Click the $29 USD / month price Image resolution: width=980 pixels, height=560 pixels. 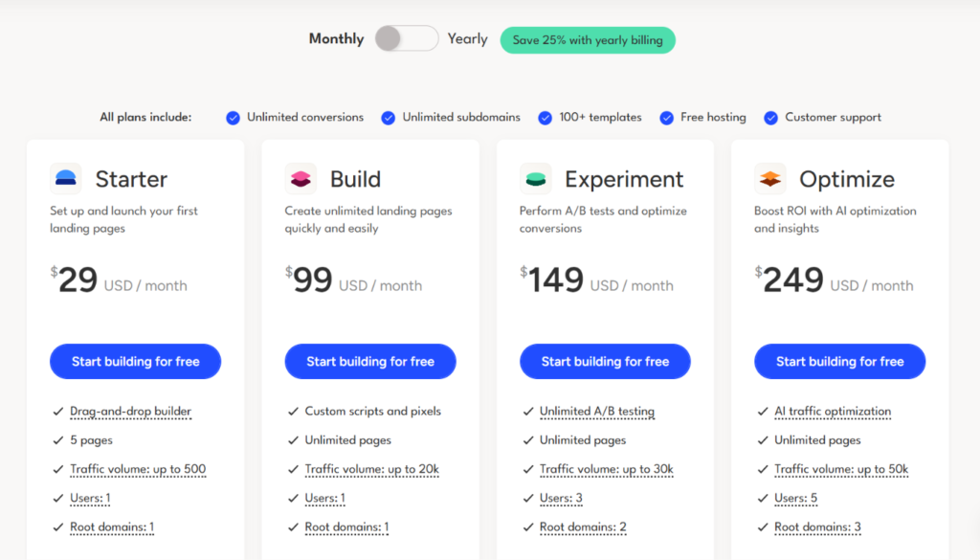click(x=119, y=280)
